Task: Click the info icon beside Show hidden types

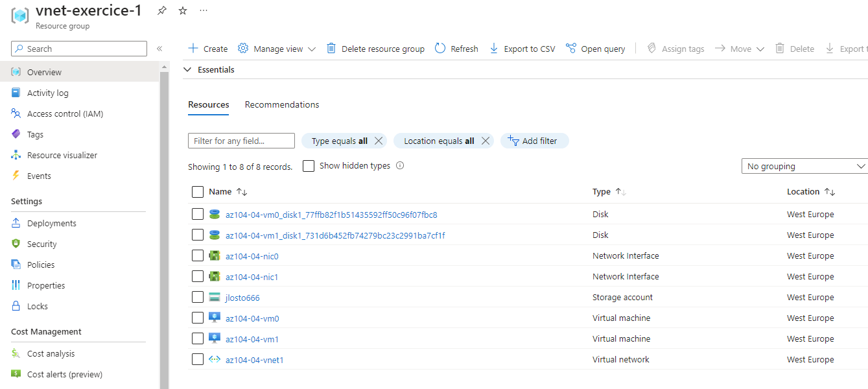Action: [x=400, y=165]
